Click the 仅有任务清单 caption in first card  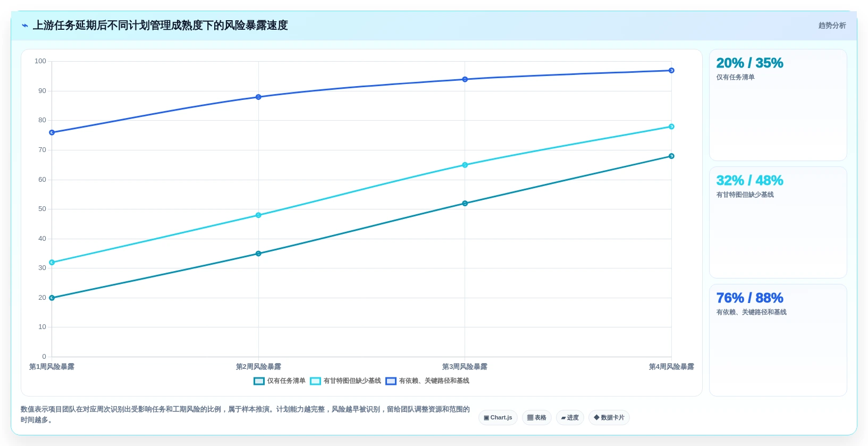point(736,78)
